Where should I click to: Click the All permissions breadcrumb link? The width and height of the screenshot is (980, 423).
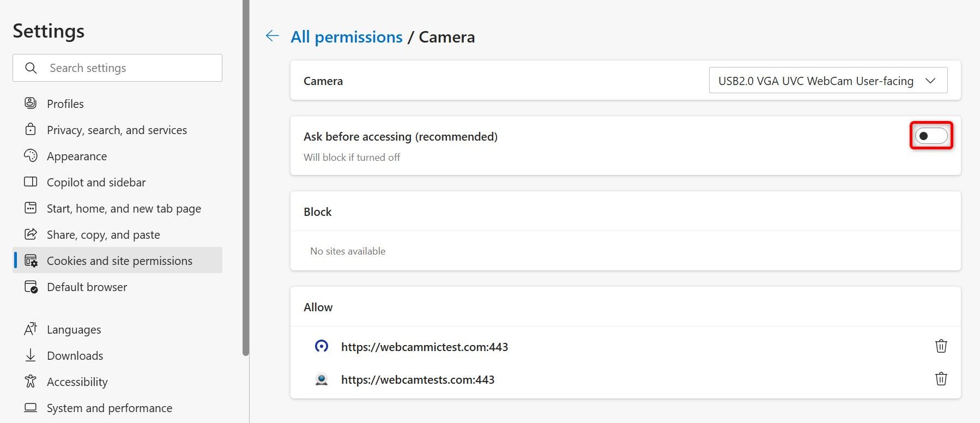(346, 37)
